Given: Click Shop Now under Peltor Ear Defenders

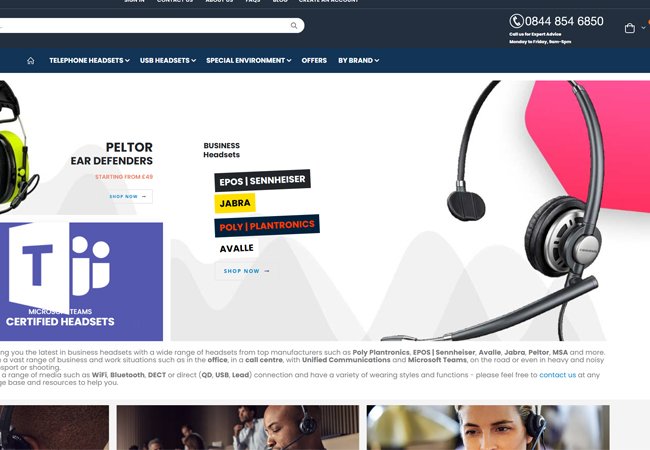Looking at the screenshot, I should (128, 196).
